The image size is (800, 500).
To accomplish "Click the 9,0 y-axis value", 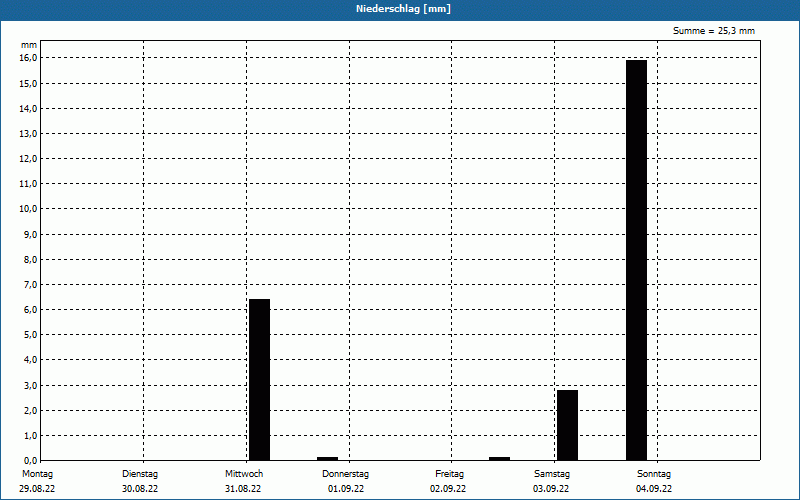I will (30, 234).
